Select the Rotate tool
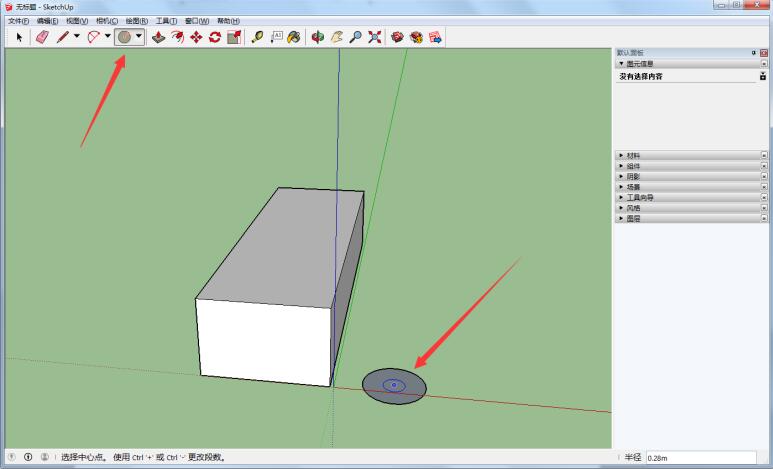This screenshot has width=773, height=469. click(215, 37)
